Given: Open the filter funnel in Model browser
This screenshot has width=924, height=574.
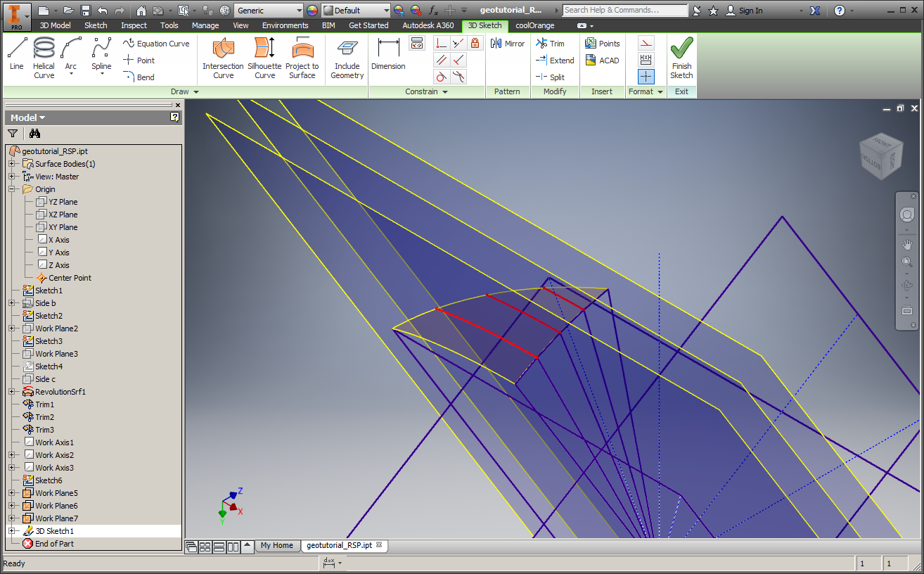Looking at the screenshot, I should click(x=13, y=133).
